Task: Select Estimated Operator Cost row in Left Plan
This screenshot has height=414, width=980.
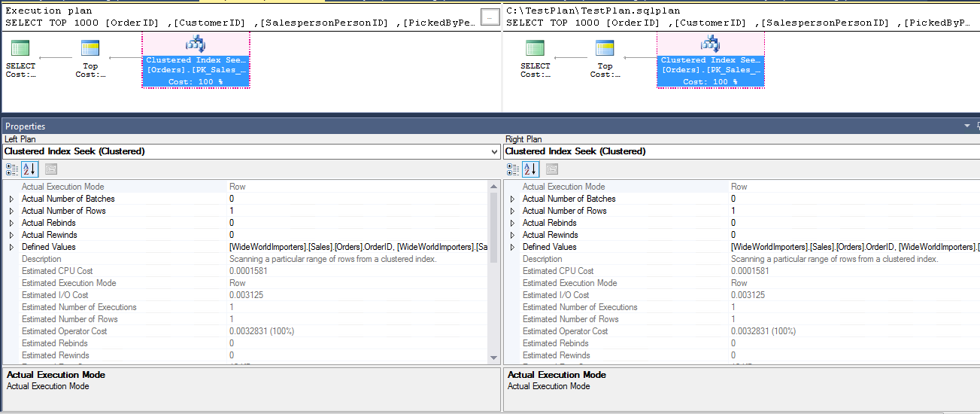Action: click(x=246, y=331)
